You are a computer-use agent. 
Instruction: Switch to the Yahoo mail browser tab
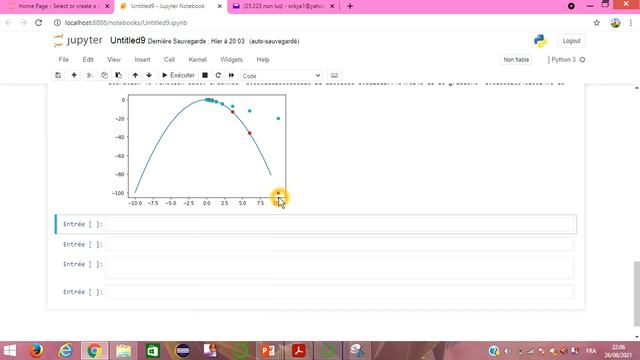(283, 7)
